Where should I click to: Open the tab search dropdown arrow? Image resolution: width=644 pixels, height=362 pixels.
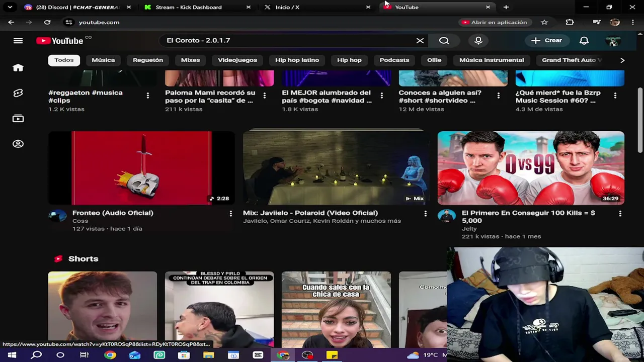click(x=10, y=7)
